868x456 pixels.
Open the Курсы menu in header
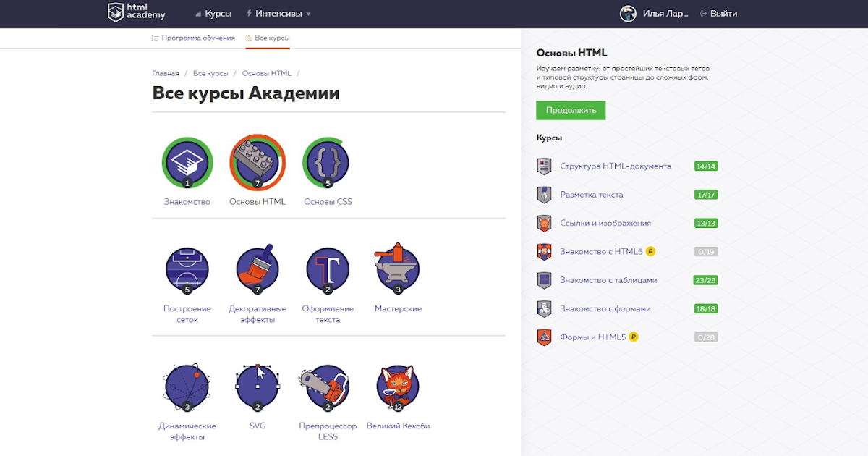click(x=213, y=14)
